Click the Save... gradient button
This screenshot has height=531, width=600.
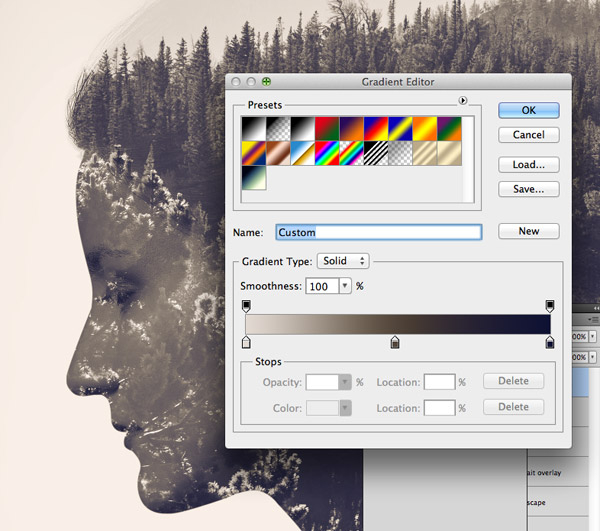(x=528, y=189)
